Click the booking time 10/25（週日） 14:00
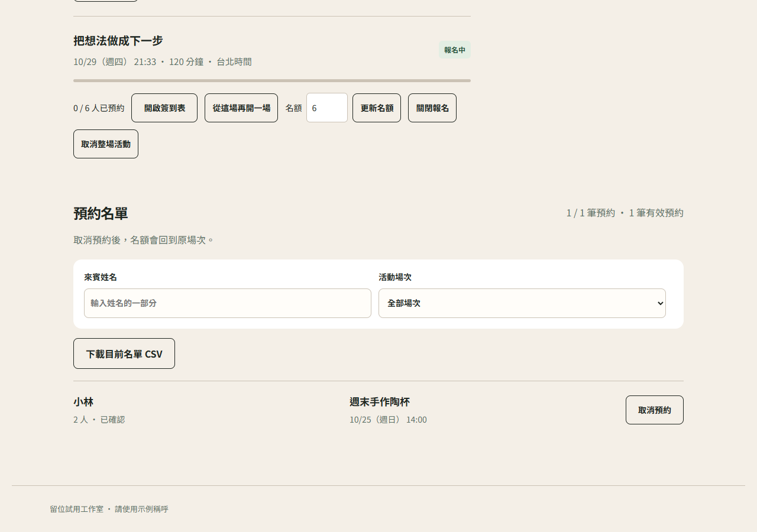The width and height of the screenshot is (757, 532). [388, 420]
